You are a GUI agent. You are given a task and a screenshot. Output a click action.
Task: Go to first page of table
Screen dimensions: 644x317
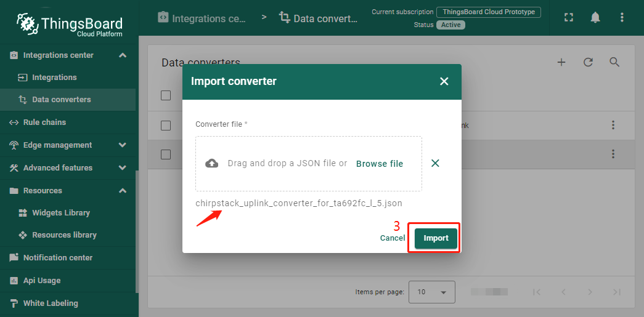click(x=536, y=292)
